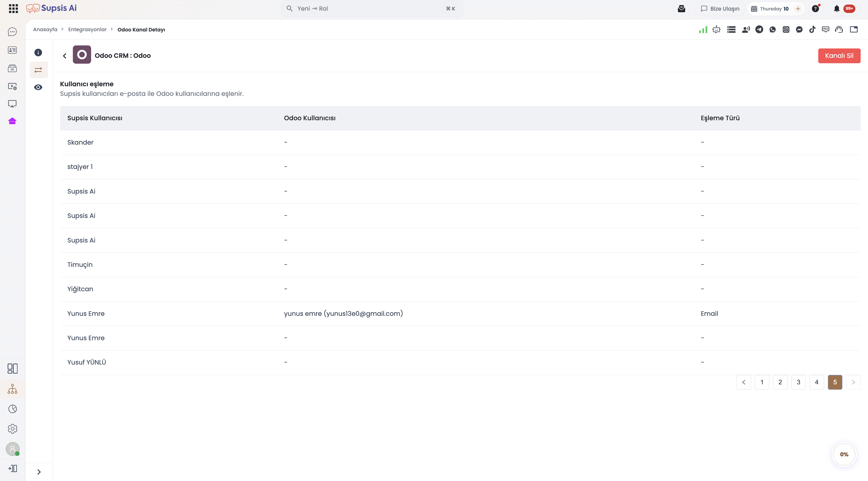Select the user mapping arrows tab
868x481 pixels.
[x=39, y=70]
